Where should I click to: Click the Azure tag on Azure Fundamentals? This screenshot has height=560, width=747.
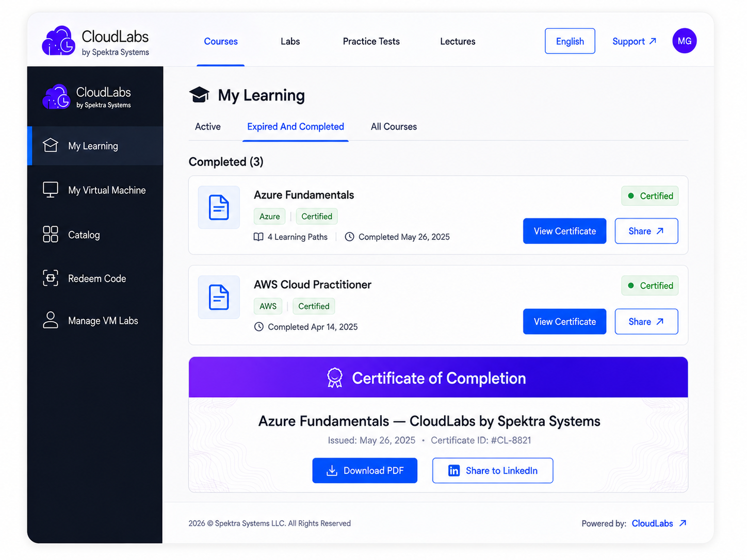click(270, 216)
